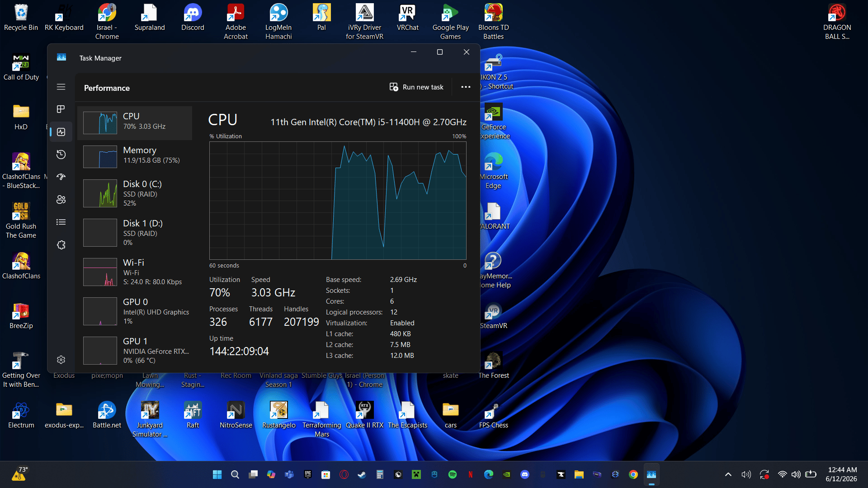Open the App history page icon
Image resolution: width=868 pixels, height=488 pixels.
pos(61,155)
